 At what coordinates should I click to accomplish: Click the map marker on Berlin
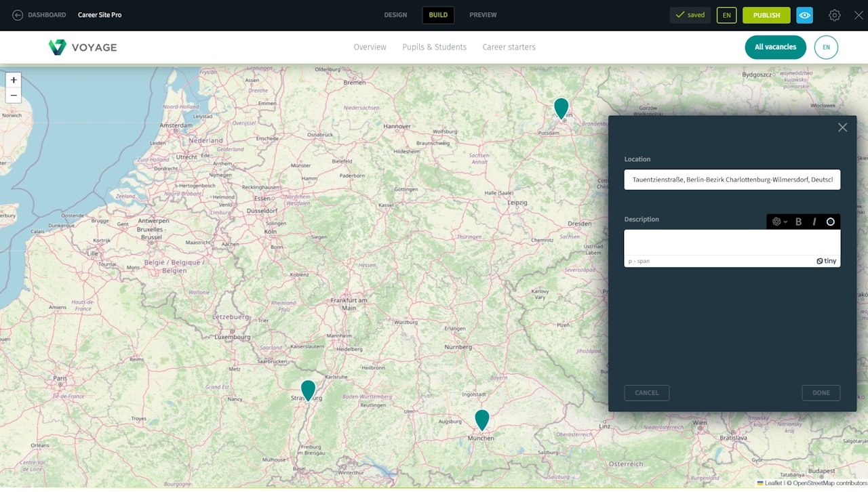pyautogui.click(x=561, y=107)
